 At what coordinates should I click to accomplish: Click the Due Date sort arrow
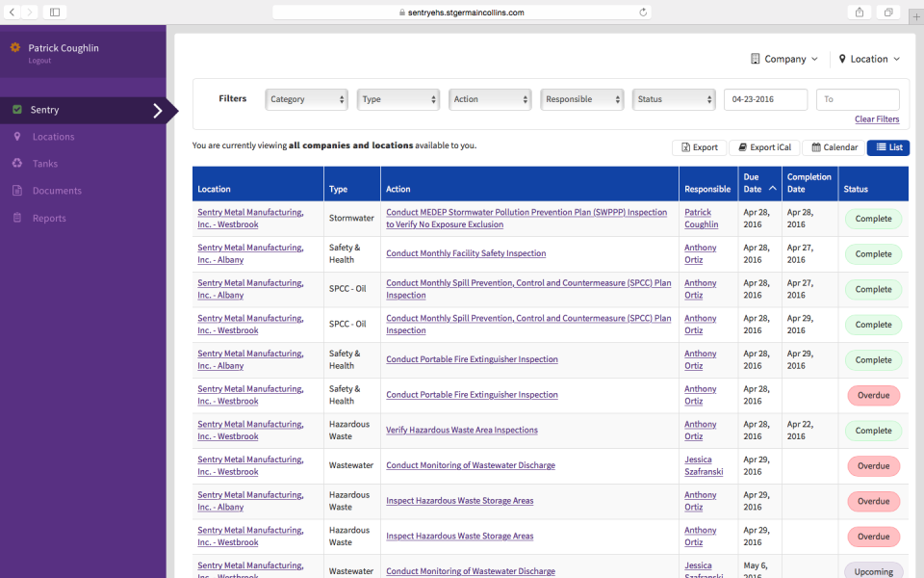(773, 188)
